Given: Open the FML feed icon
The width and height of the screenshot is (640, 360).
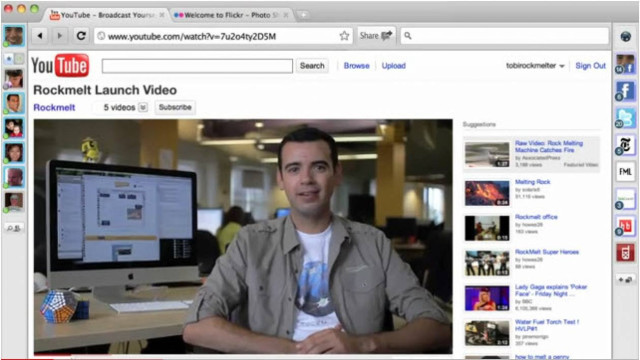Looking at the screenshot, I should [625, 172].
